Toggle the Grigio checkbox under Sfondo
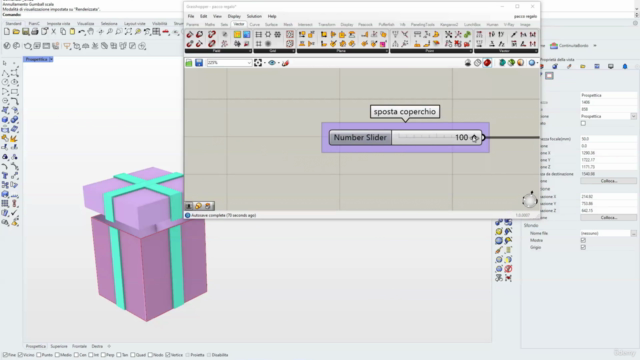This screenshot has height=360, width=640. [583, 247]
